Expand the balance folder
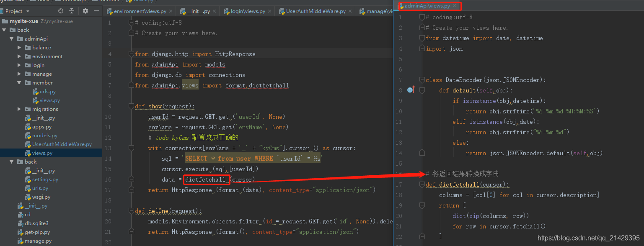Viewport: 644px width, 246px height. 18,47
